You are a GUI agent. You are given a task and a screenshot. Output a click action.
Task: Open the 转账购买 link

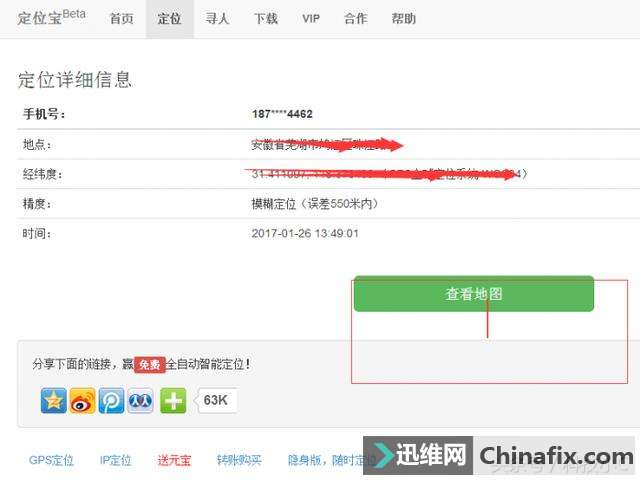coord(239,460)
